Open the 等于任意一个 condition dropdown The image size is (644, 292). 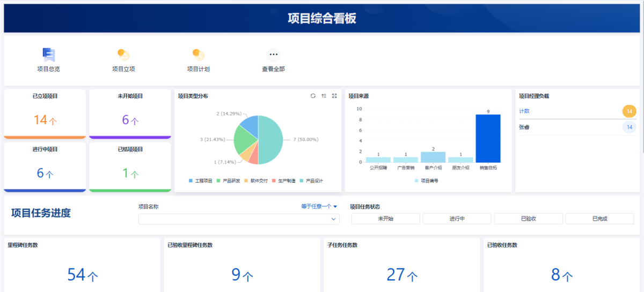point(319,206)
